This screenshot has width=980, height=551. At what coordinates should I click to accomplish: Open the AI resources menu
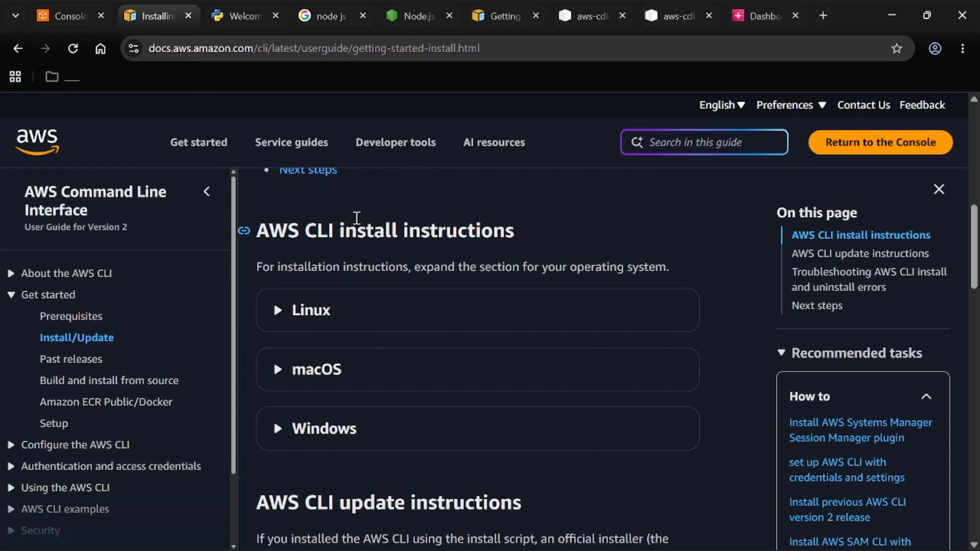point(494,142)
